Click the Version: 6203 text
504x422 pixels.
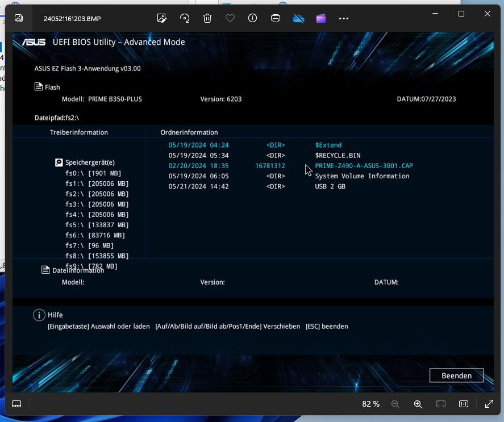221,99
